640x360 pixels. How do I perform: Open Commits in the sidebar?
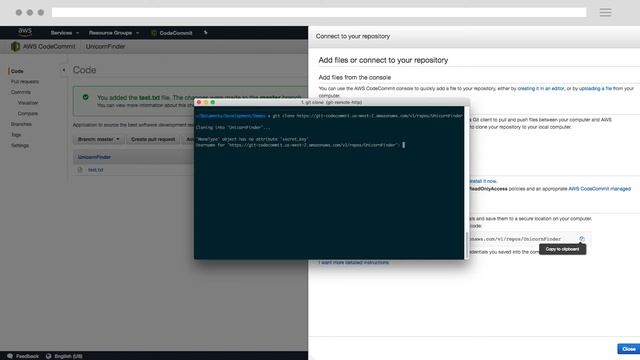click(21, 92)
